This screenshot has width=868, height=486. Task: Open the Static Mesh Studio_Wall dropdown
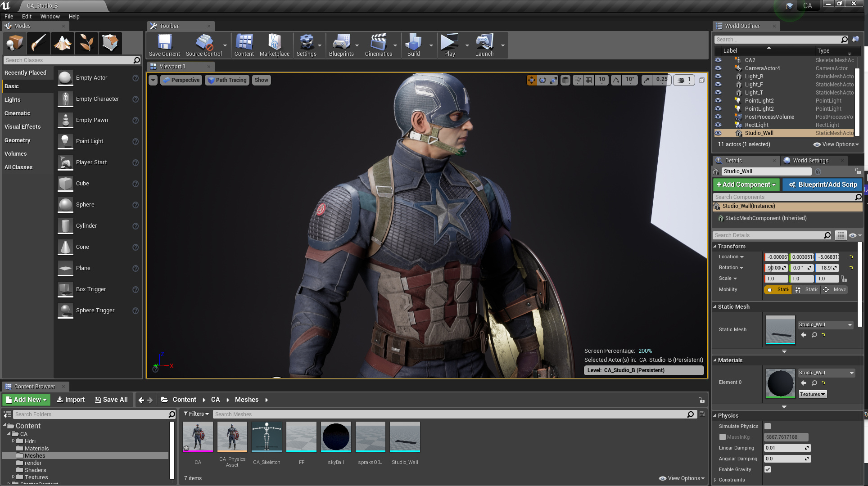826,325
